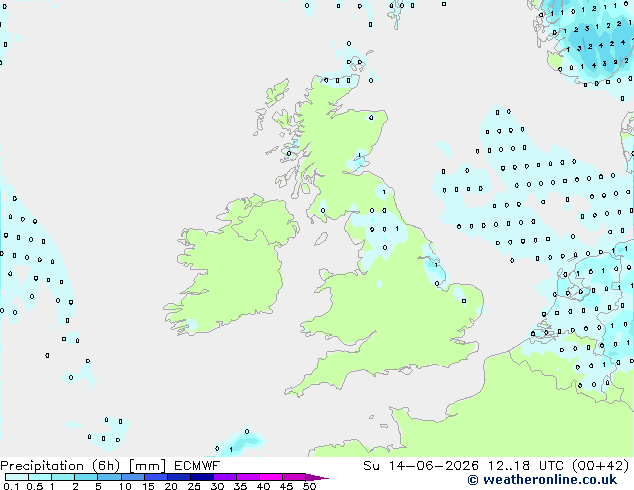
Task: Click the "Precipitation" title text
Action: [x=42, y=466]
